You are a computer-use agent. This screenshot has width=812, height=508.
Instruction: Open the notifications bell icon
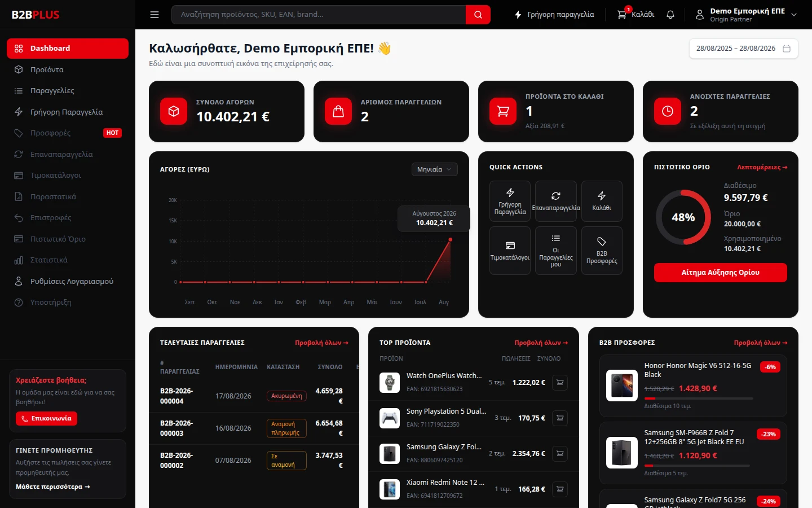click(670, 15)
